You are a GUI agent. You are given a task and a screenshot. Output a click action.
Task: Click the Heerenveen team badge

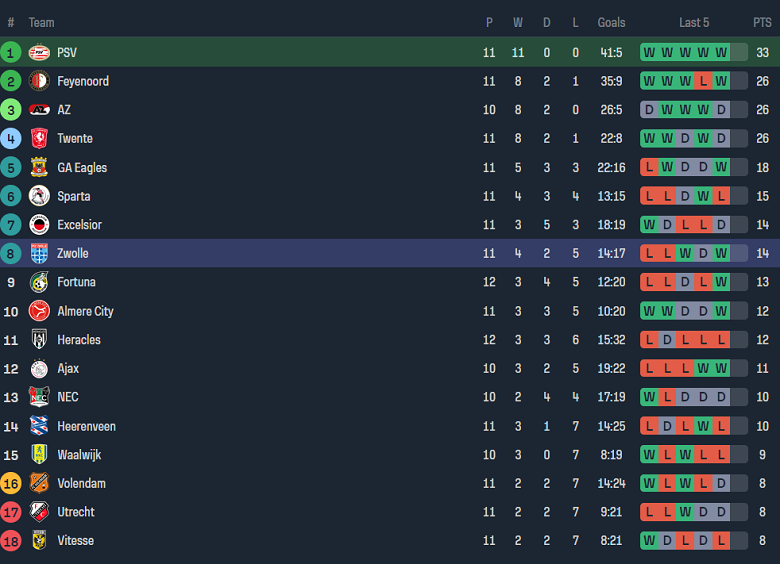point(39,426)
